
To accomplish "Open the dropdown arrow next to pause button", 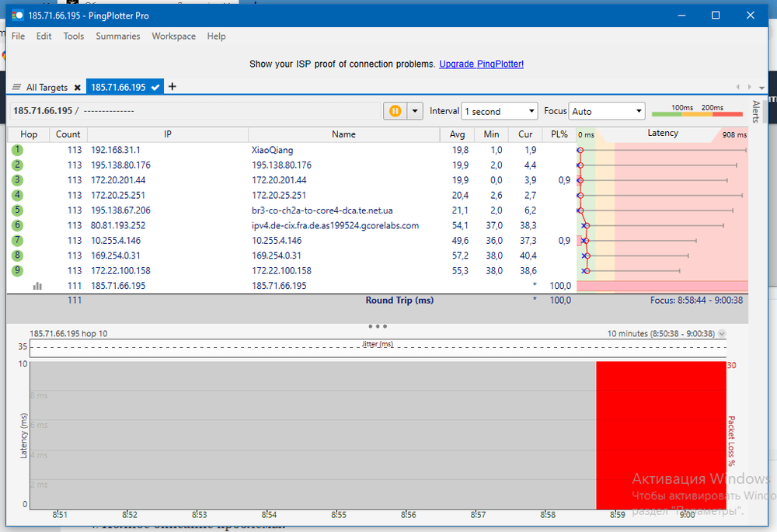I will [x=415, y=111].
